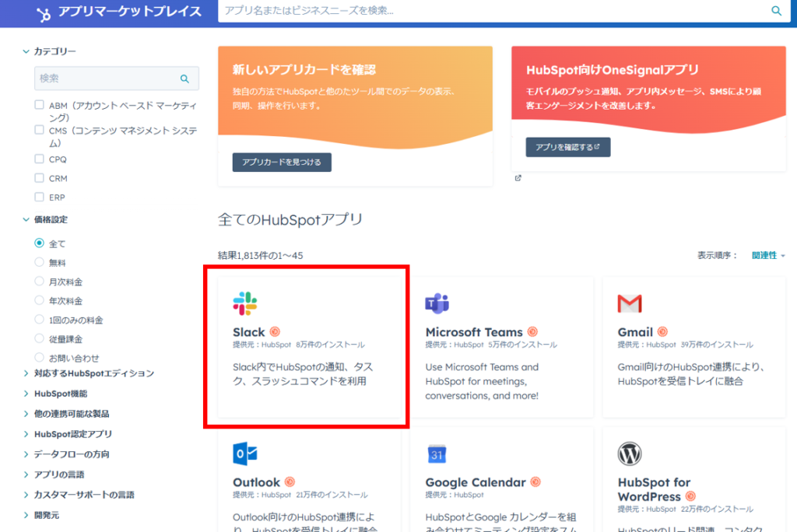Focus the app name search field
This screenshot has height=532, width=797.
click(493, 11)
